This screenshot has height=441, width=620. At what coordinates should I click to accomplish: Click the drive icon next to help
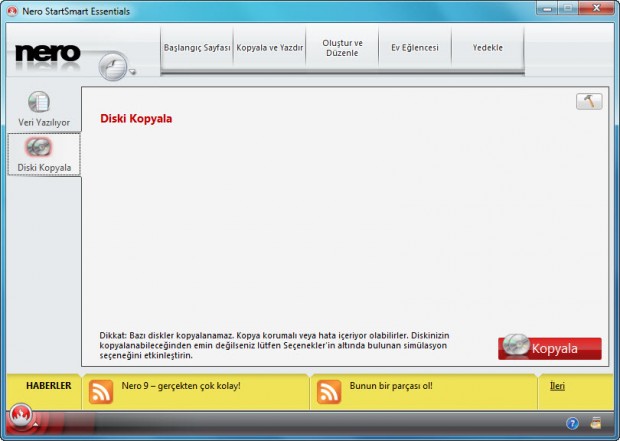pyautogui.click(x=595, y=423)
